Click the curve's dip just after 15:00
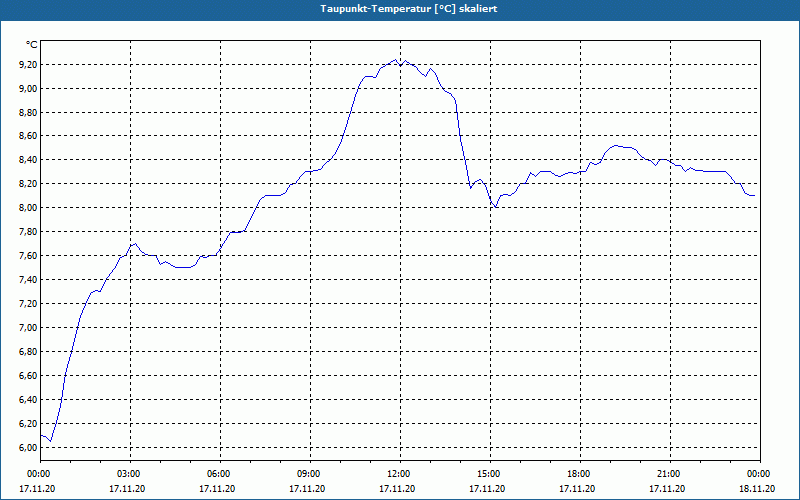Viewport: 800px width, 500px height. (495, 207)
